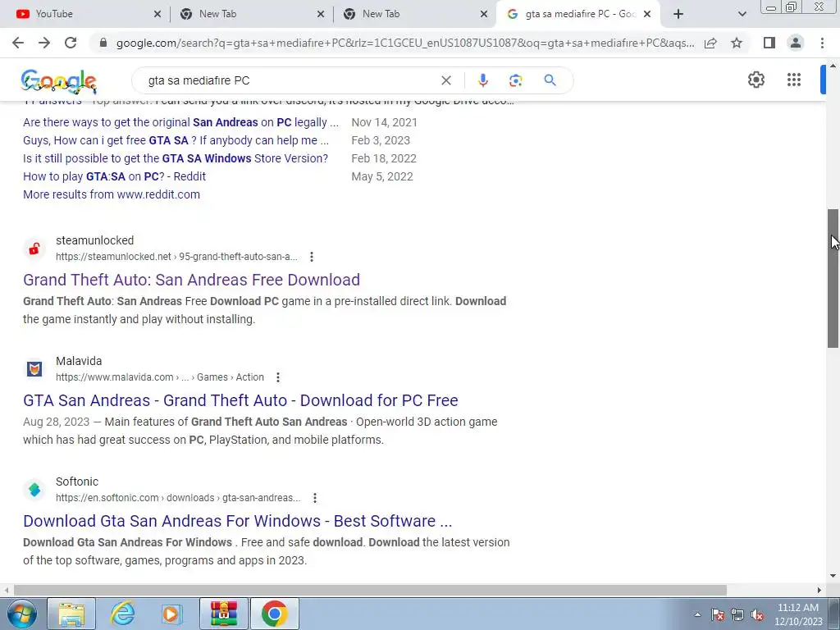Image resolution: width=840 pixels, height=630 pixels.
Task: Open the side panel icon
Action: (769, 43)
